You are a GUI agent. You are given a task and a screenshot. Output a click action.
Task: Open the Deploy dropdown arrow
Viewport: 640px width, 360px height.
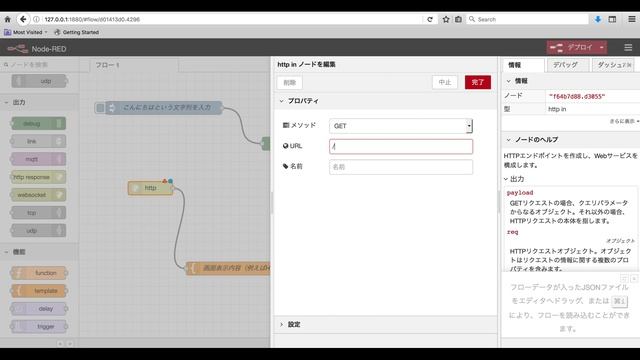pyautogui.click(x=602, y=48)
